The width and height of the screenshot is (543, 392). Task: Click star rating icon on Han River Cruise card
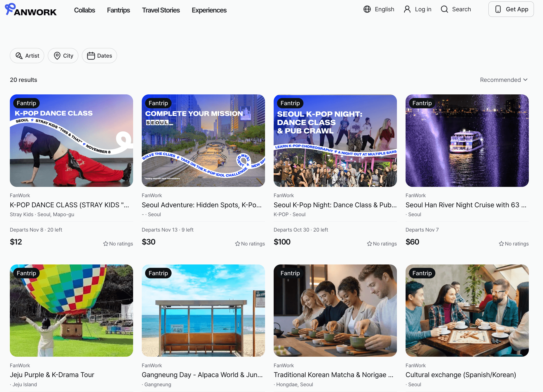(x=501, y=244)
